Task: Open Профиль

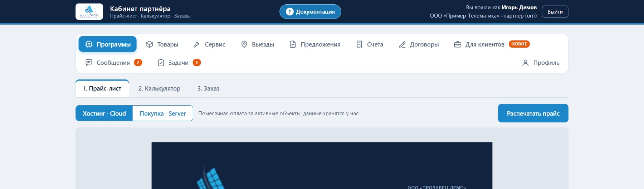Action: pos(541,63)
